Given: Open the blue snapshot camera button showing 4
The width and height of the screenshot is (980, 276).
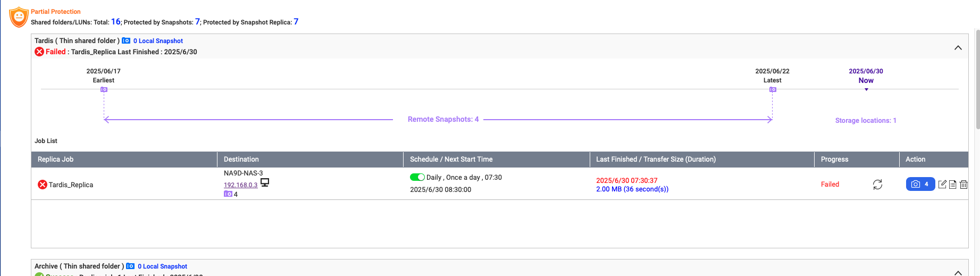Looking at the screenshot, I should point(920,184).
